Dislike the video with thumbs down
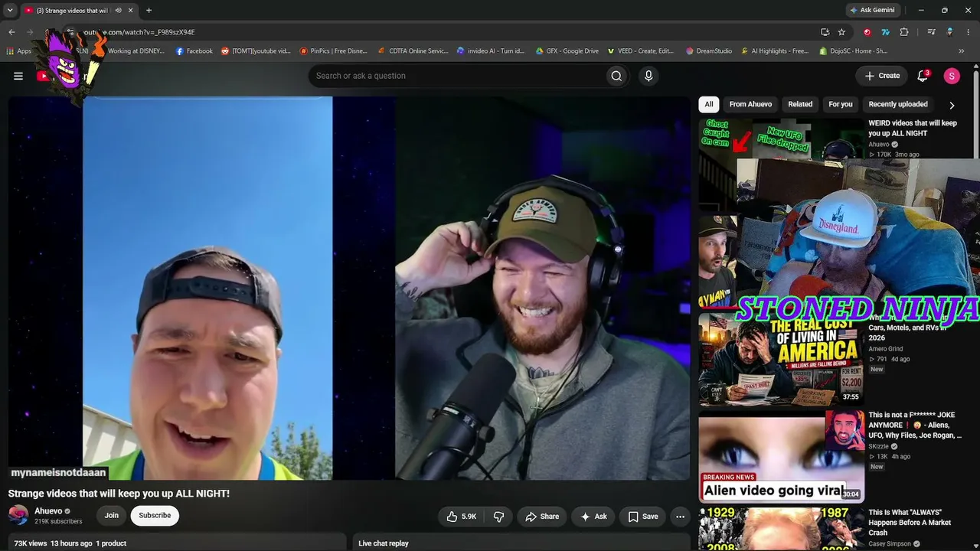Screen dimensions: 980x551 click(x=498, y=517)
